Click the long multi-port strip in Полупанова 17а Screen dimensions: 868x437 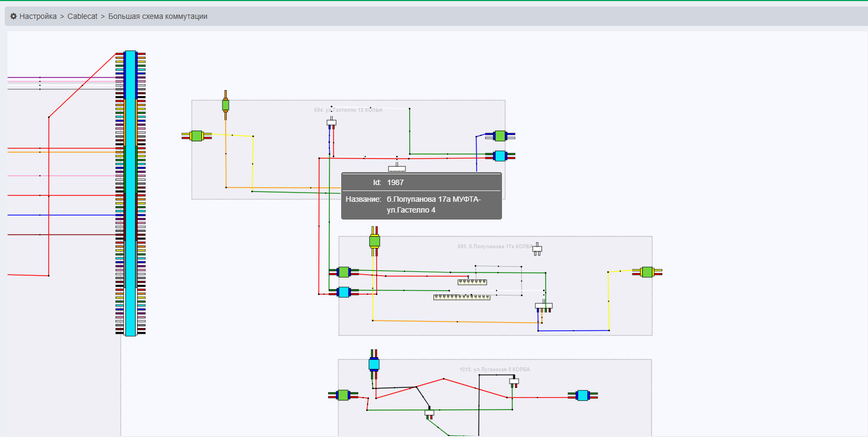pos(462,297)
